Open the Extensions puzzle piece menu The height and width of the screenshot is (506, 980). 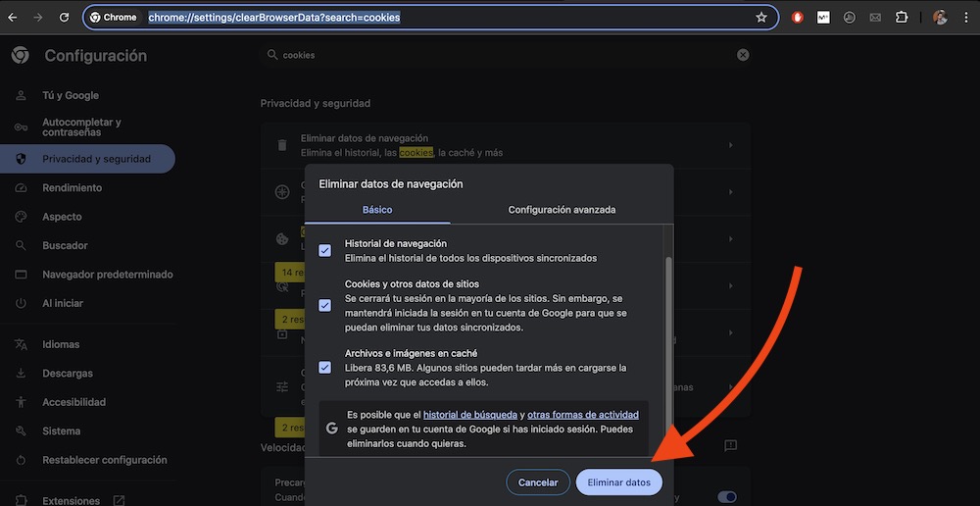point(902,18)
